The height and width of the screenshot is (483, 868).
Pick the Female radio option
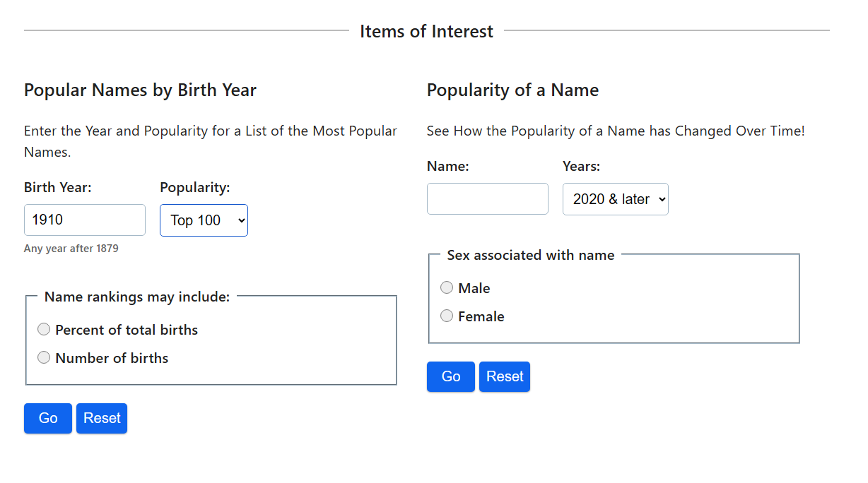(x=447, y=316)
